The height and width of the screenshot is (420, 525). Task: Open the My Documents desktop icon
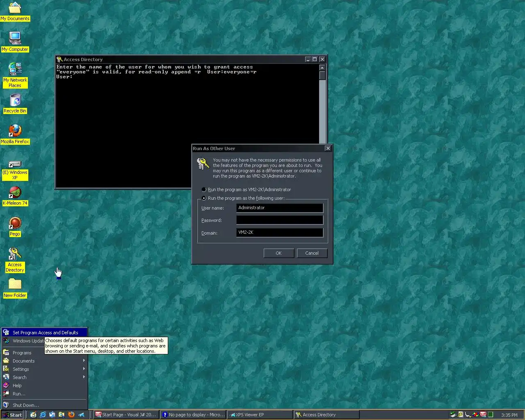[15, 11]
